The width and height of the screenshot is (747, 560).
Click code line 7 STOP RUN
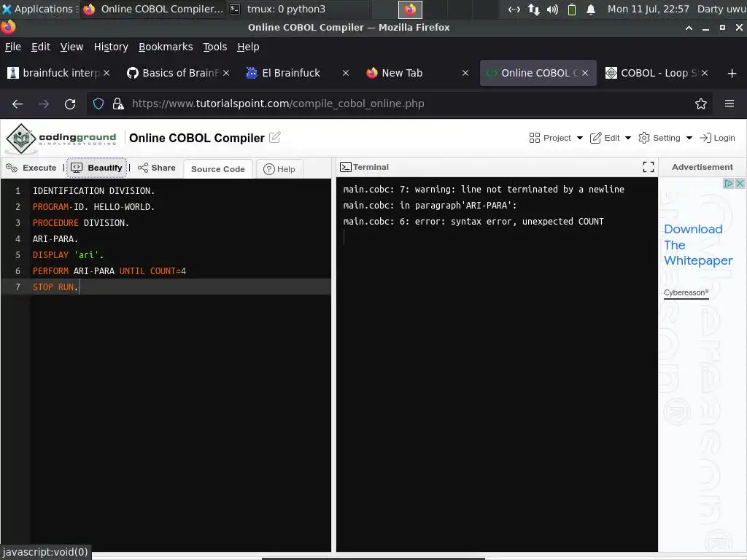click(x=55, y=287)
